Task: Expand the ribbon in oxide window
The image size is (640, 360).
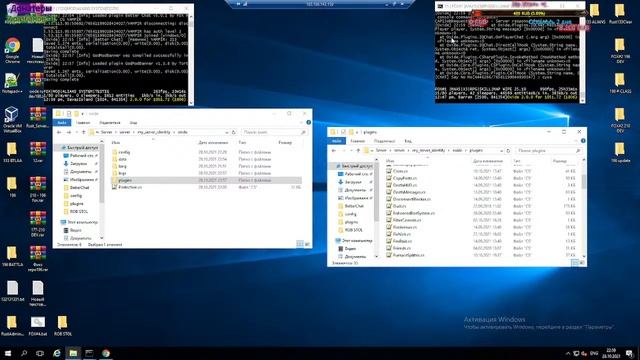Action: click(x=302, y=122)
